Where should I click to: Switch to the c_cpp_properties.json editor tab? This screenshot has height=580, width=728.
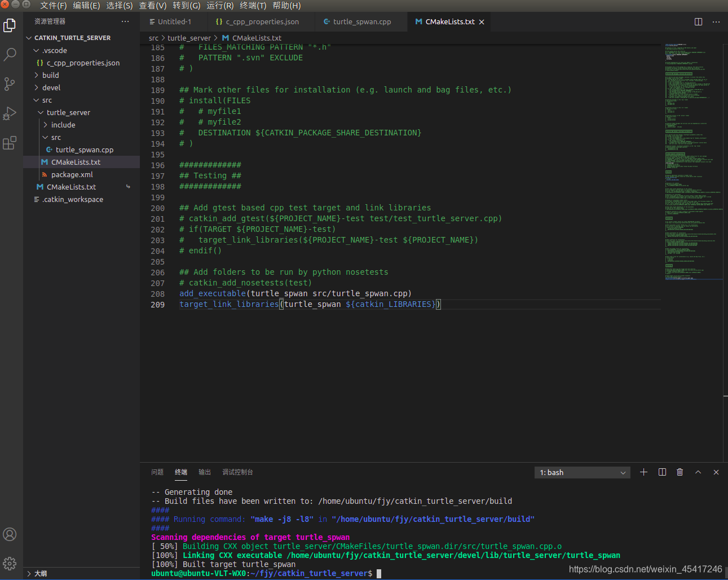(x=261, y=21)
